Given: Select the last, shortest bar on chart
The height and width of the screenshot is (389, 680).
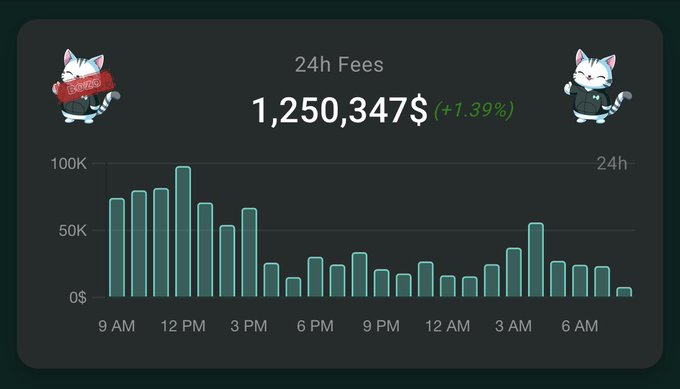Looking at the screenshot, I should pos(624,292).
